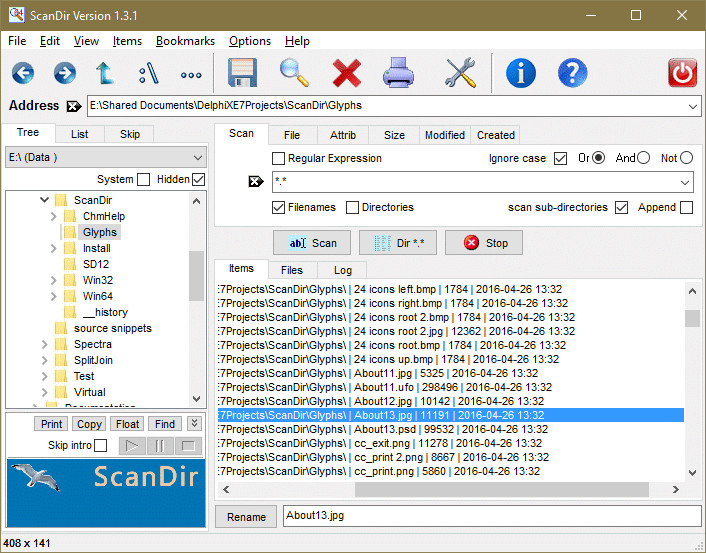Toggle the Skip intro checkbox
Screen dimensions: 706x553
(101, 445)
